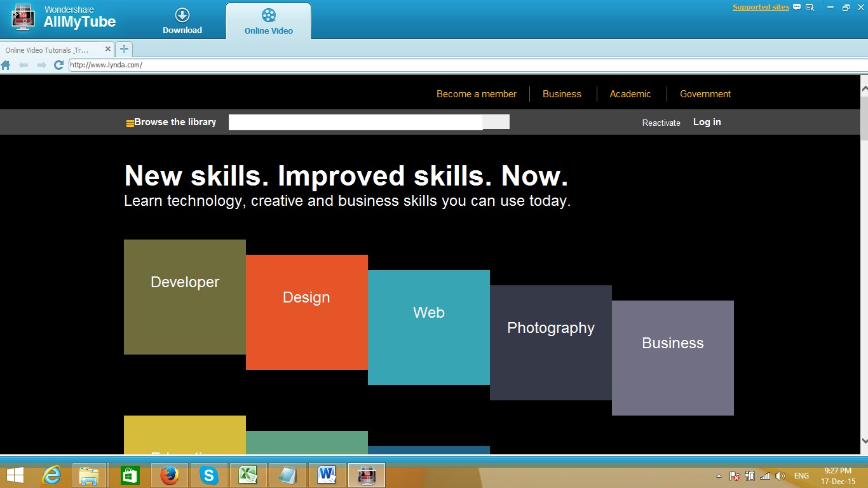Open the Windows Store taskbar icon
This screenshot has width=868, height=488.
130,475
